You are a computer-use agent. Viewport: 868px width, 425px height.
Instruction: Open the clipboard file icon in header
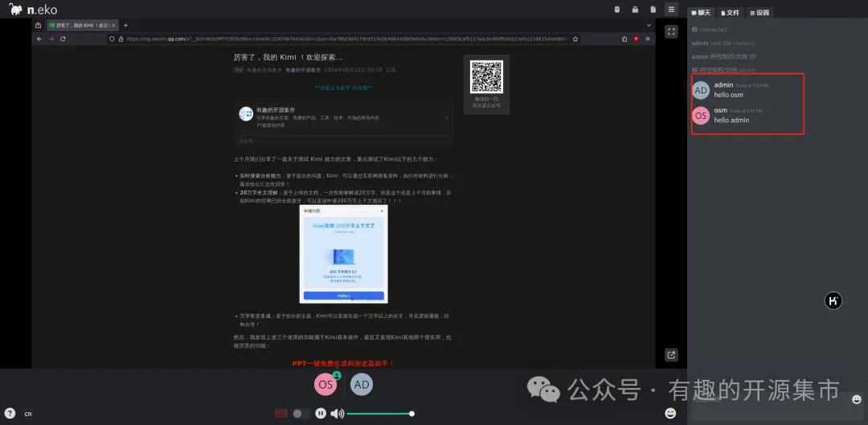[x=653, y=10]
